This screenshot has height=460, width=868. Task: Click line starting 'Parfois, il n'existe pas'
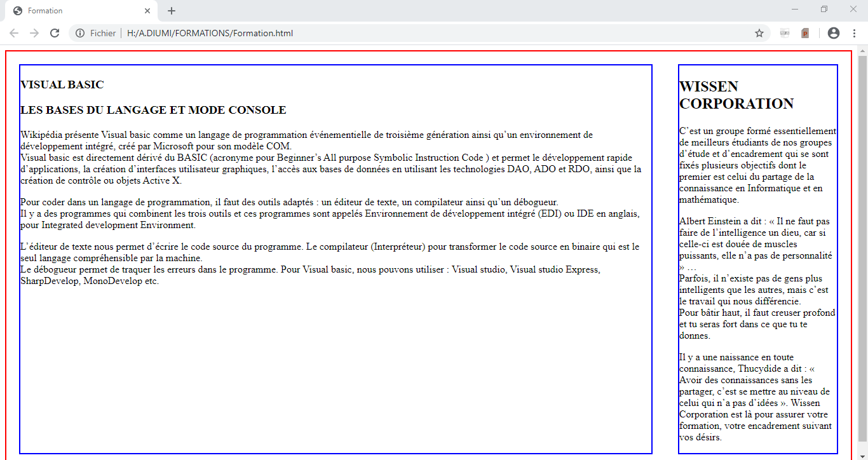754,290
